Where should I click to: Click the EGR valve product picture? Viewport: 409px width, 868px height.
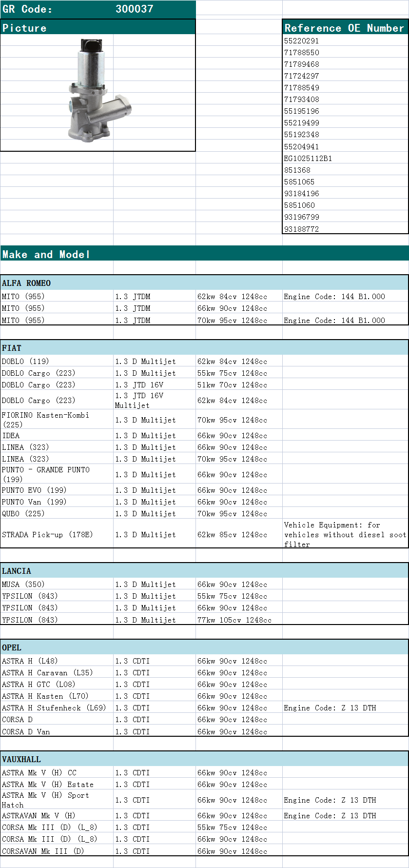pos(101,90)
